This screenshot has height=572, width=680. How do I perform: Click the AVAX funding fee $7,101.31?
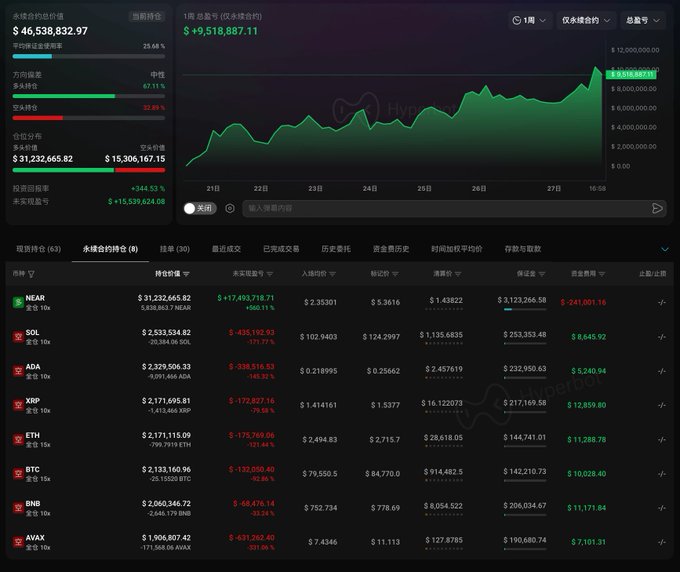(x=588, y=542)
